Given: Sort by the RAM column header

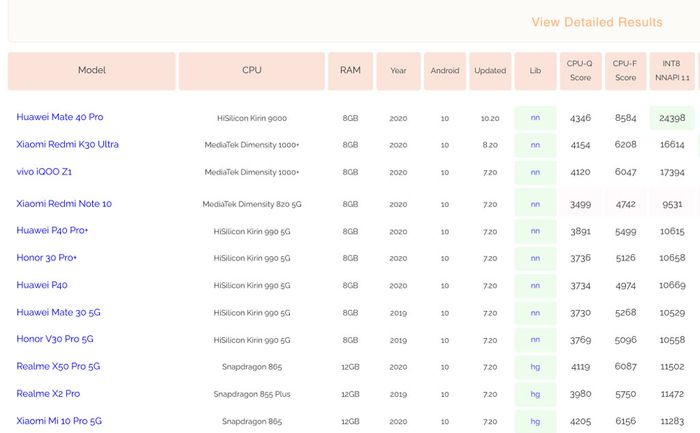Looking at the screenshot, I should (x=350, y=71).
